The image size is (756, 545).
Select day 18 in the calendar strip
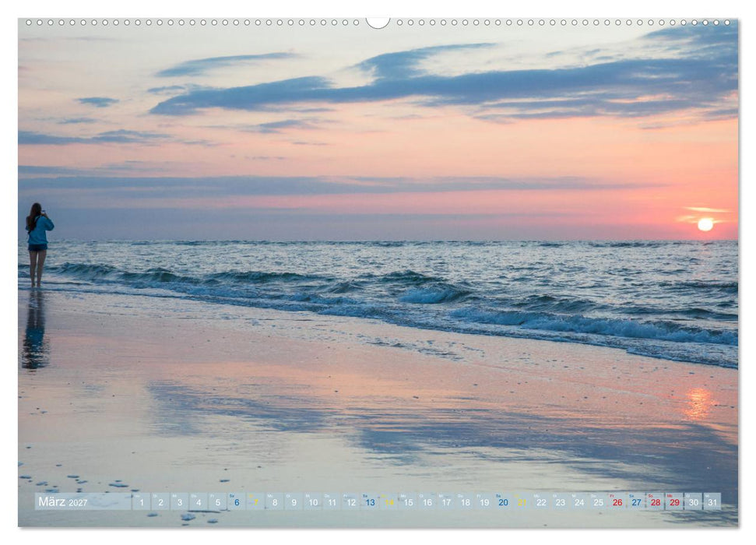pyautogui.click(x=466, y=501)
